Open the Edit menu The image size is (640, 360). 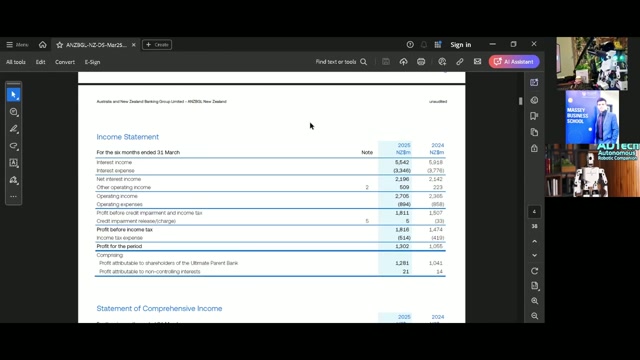coord(40,62)
